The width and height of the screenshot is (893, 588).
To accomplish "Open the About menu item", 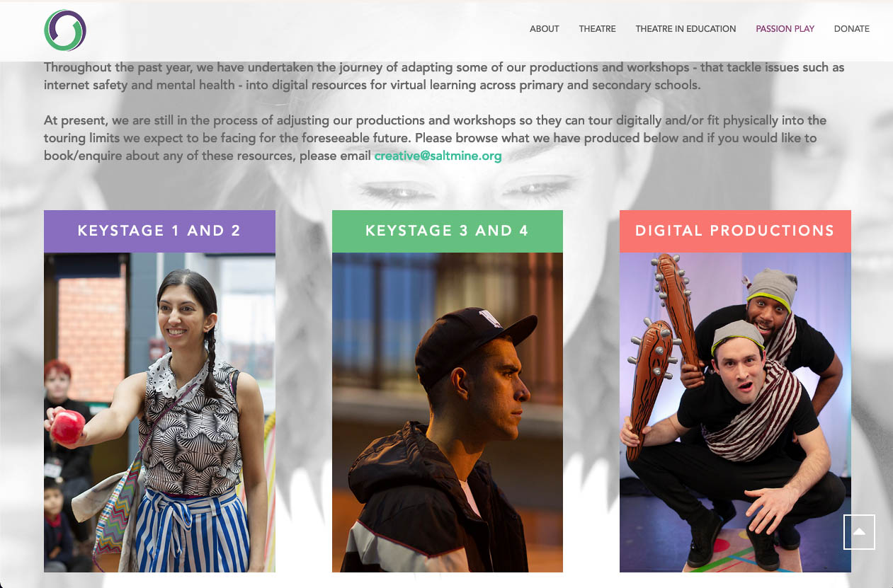I will click(x=545, y=29).
